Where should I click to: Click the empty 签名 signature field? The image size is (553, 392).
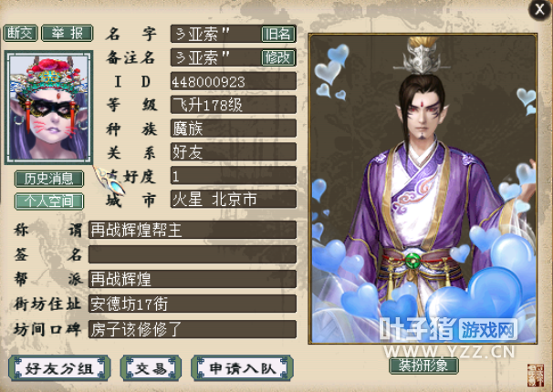pos(193,254)
